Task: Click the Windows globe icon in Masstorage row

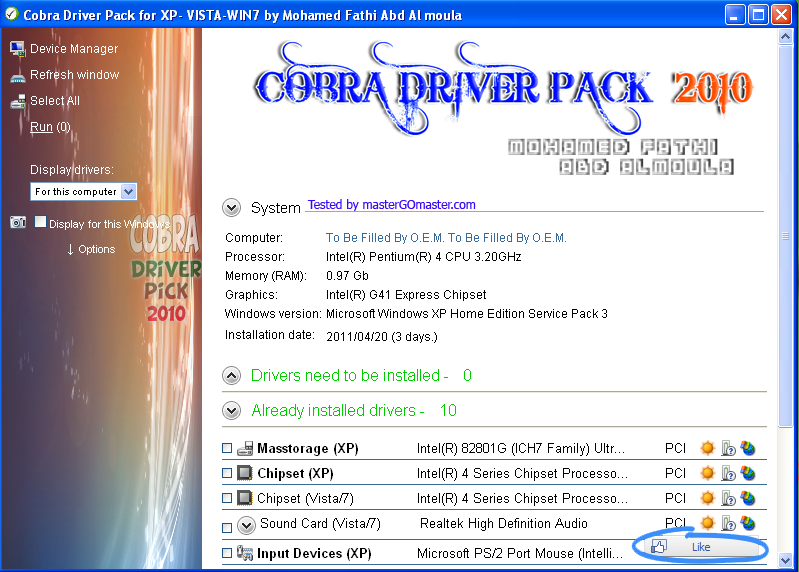Action: pos(748,448)
